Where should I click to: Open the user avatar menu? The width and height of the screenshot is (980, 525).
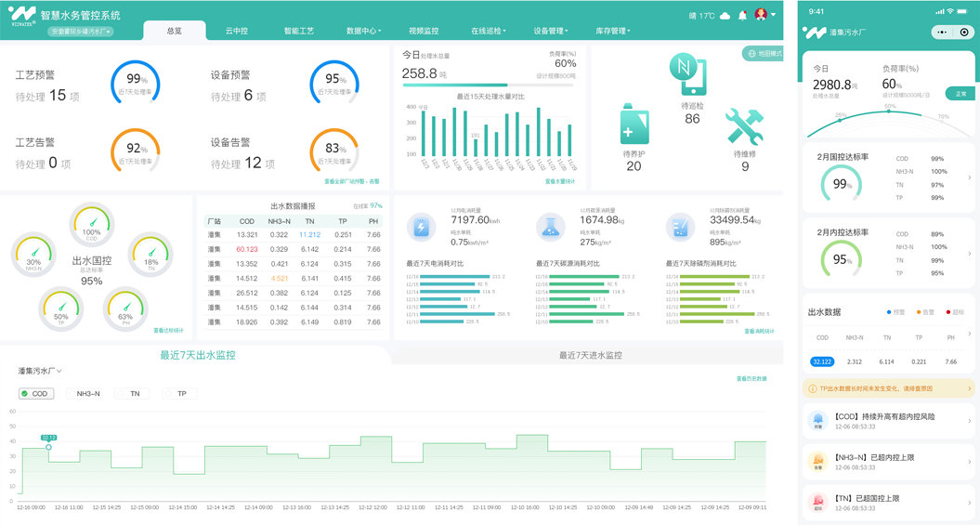click(764, 15)
